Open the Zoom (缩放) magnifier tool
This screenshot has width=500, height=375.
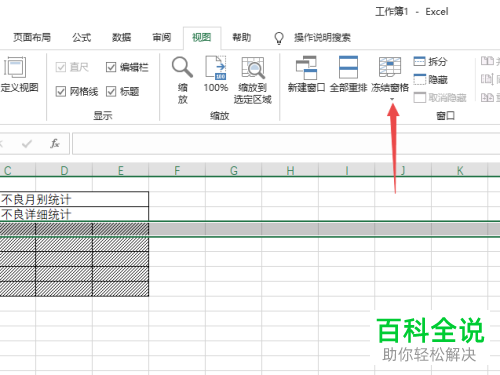pyautogui.click(x=182, y=80)
